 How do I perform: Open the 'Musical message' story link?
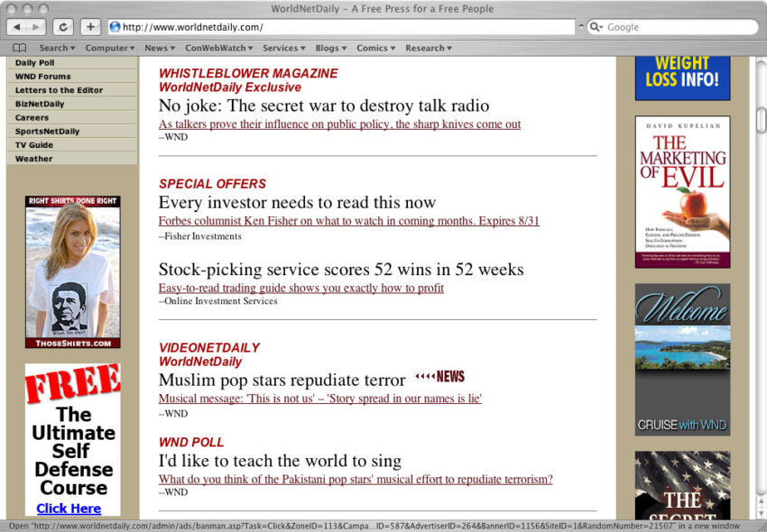[320, 399]
